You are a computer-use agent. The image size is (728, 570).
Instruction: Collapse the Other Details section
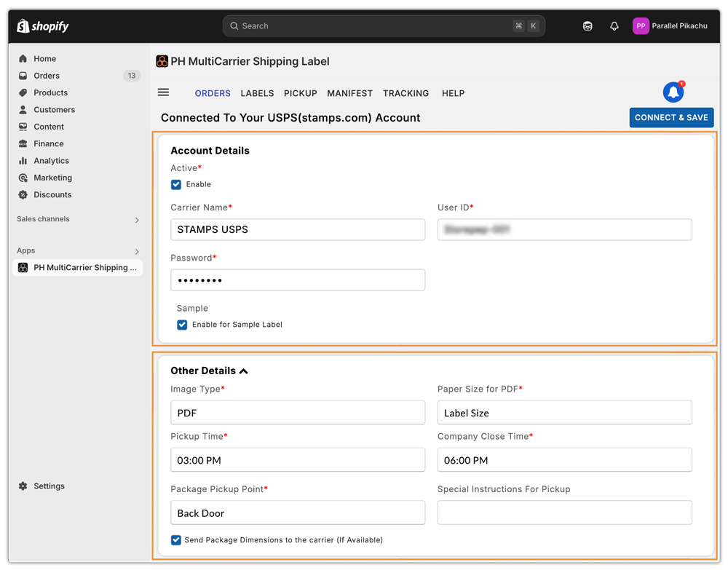(244, 371)
